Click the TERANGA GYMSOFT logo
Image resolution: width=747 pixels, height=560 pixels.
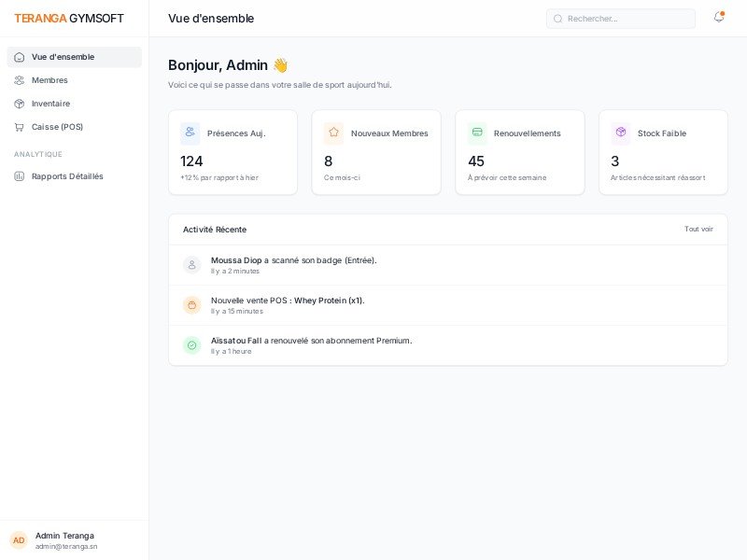(x=68, y=19)
